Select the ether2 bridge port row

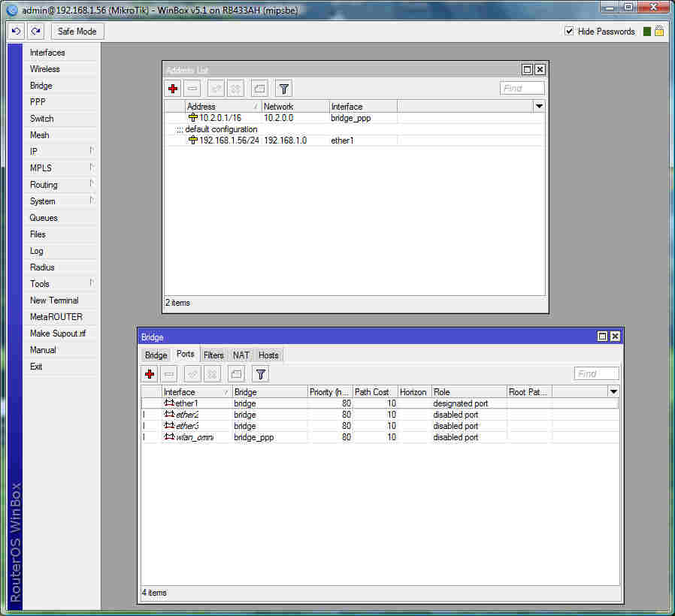[380, 415]
